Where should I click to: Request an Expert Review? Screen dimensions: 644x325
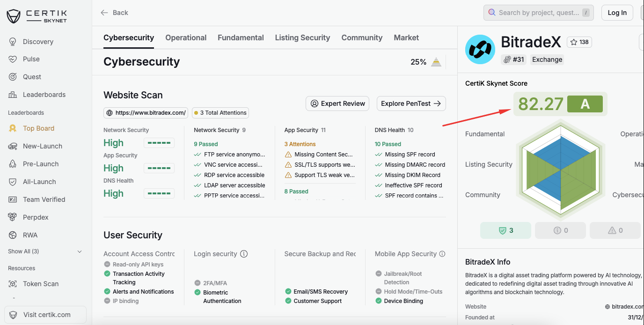(x=337, y=103)
